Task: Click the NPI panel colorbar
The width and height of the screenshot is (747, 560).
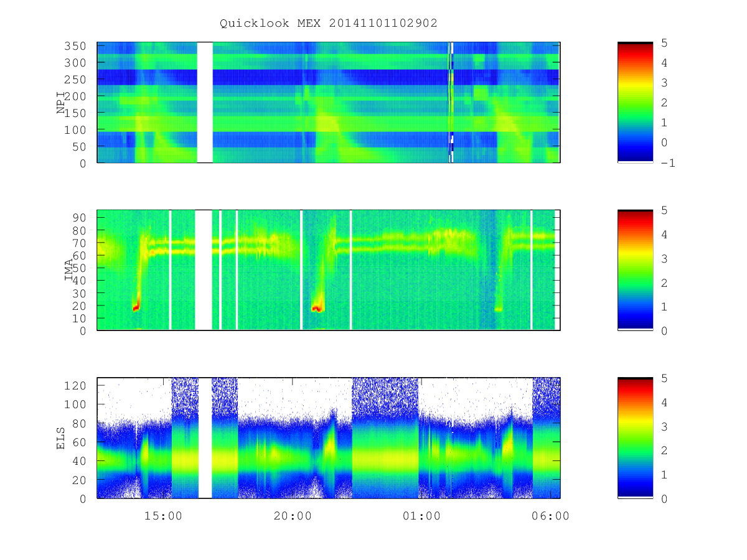Action: [635, 102]
